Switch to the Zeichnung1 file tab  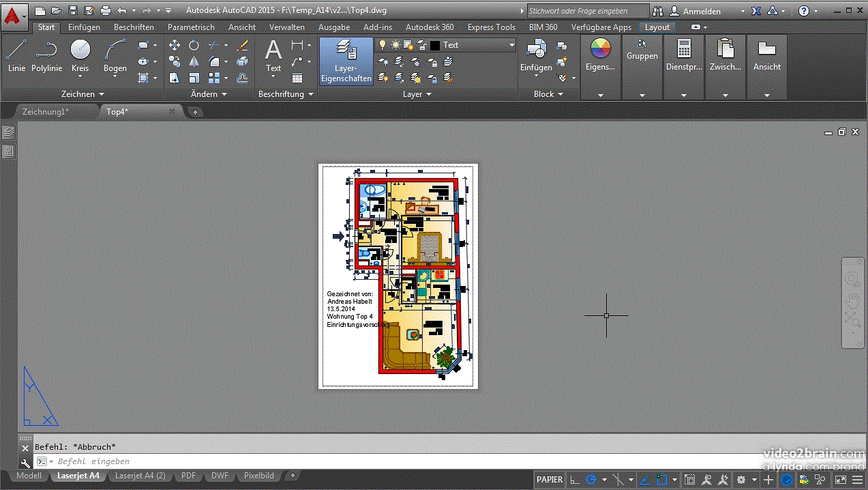coord(46,111)
